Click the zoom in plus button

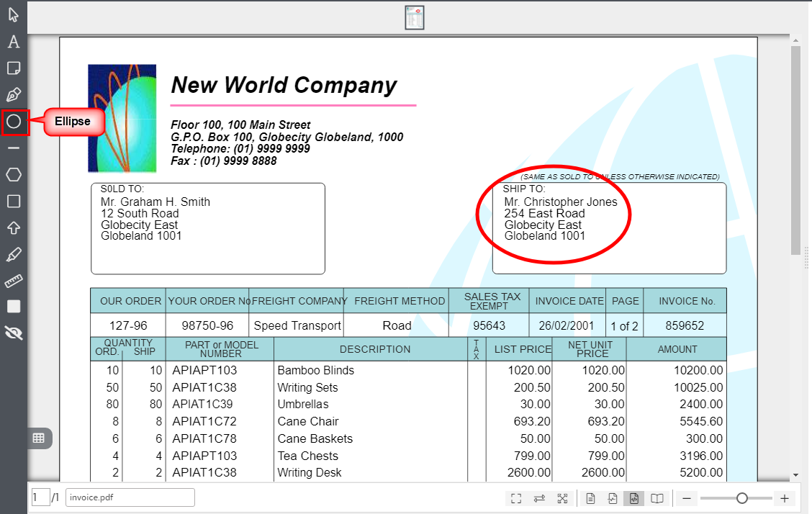click(x=785, y=498)
